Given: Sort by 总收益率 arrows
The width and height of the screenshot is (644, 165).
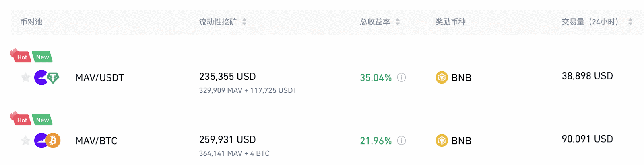Looking at the screenshot, I should point(398,22).
